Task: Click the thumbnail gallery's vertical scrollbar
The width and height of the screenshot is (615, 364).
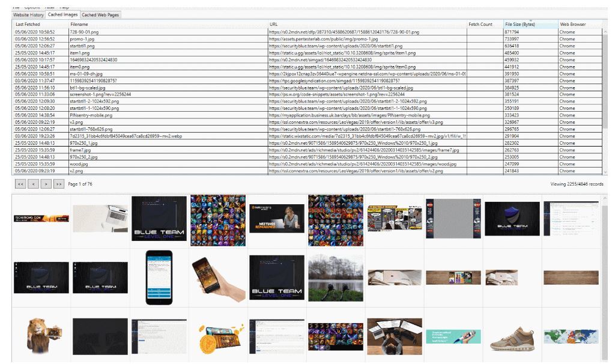Action: point(604,279)
